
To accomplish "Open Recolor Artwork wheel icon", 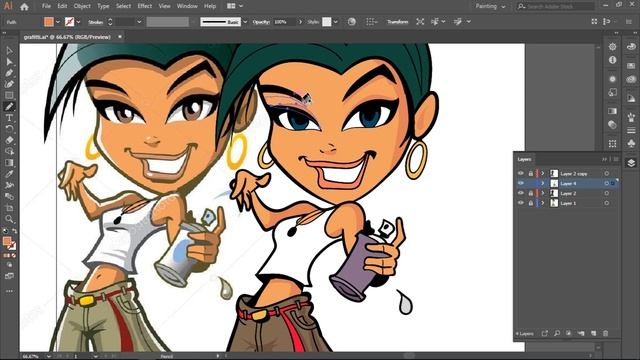I will point(351,22).
